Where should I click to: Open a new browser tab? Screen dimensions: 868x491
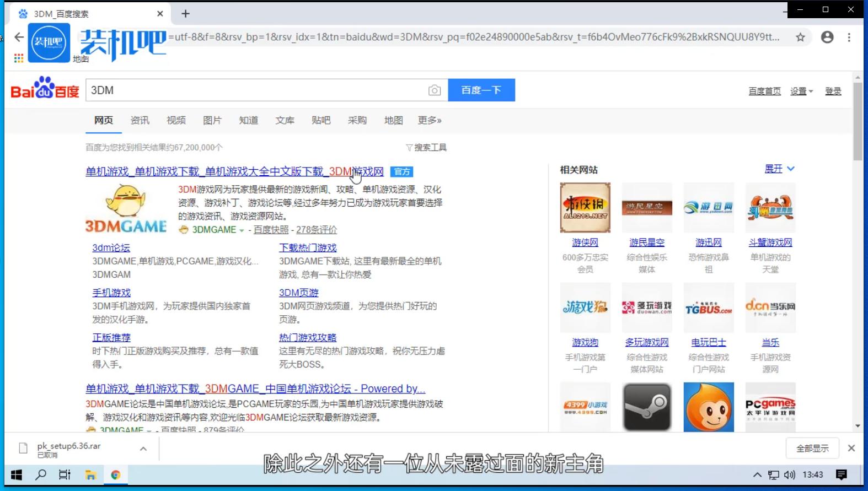coord(185,14)
